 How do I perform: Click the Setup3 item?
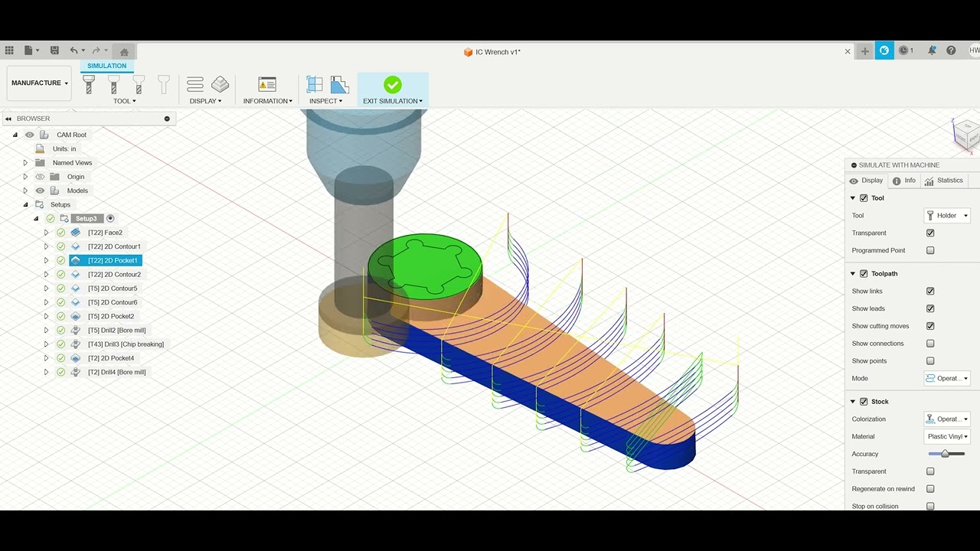(x=87, y=219)
